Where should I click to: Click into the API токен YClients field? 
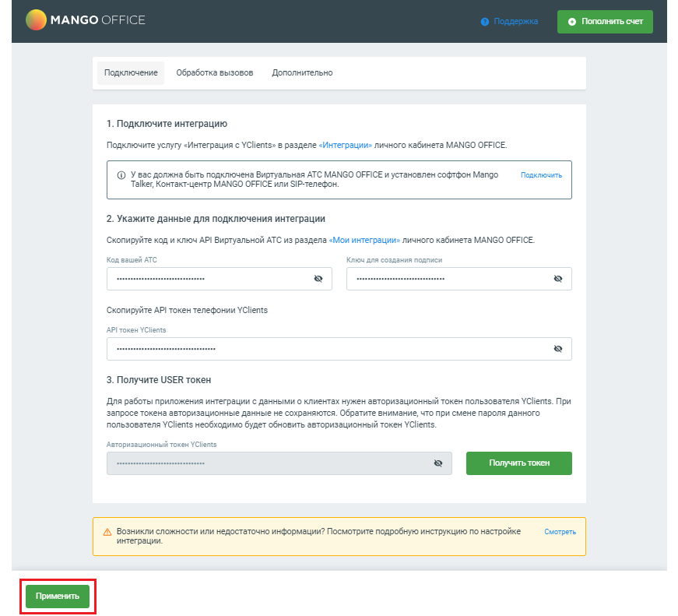(339, 349)
